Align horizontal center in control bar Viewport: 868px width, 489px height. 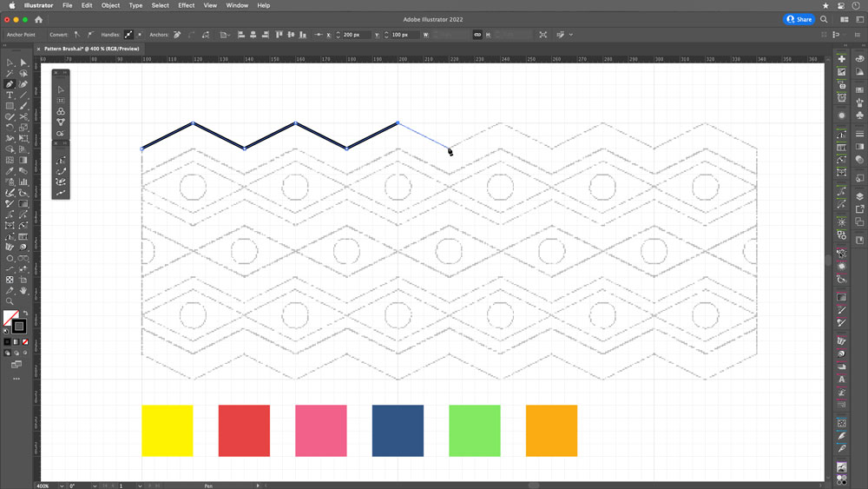point(253,35)
